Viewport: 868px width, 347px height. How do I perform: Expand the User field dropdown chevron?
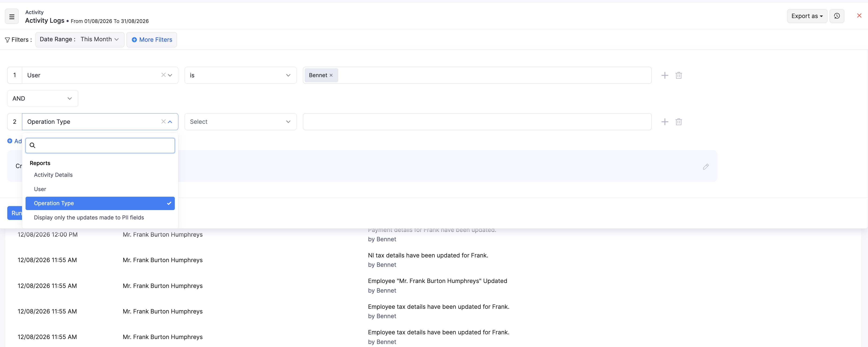170,75
